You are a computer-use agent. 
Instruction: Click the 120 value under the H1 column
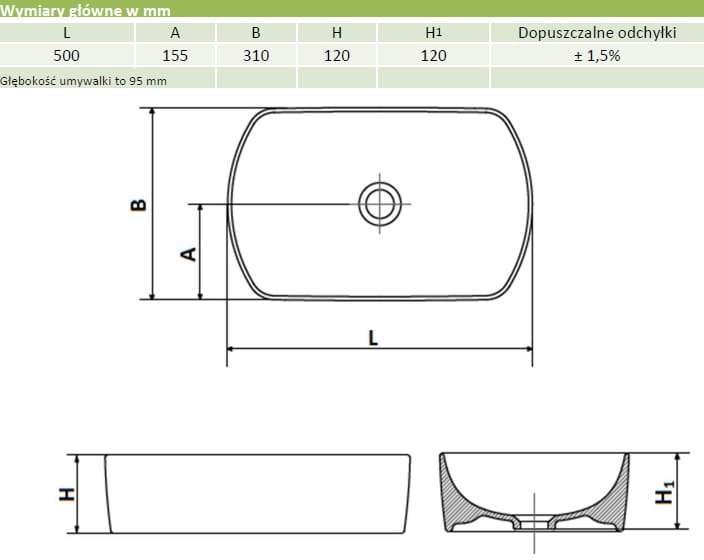click(434, 56)
